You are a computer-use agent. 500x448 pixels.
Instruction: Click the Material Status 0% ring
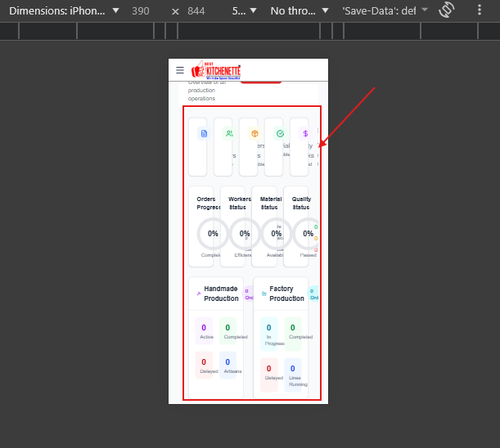click(x=276, y=234)
